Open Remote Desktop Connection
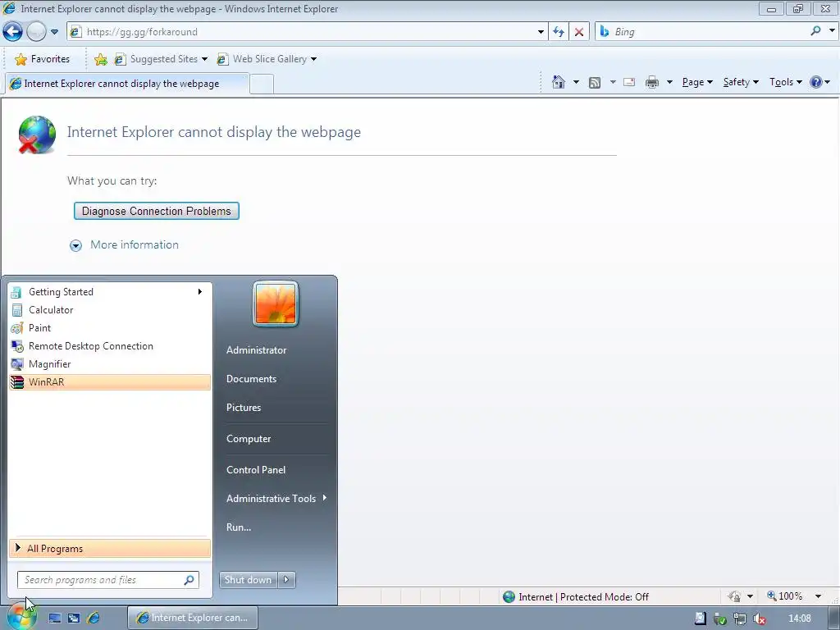The height and width of the screenshot is (630, 840). tap(110, 346)
